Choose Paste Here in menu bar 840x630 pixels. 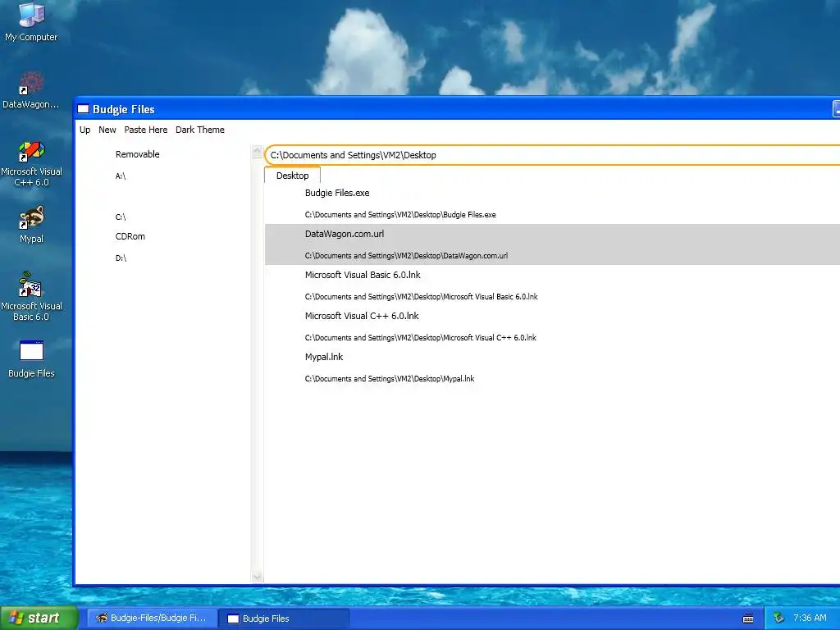pos(146,130)
